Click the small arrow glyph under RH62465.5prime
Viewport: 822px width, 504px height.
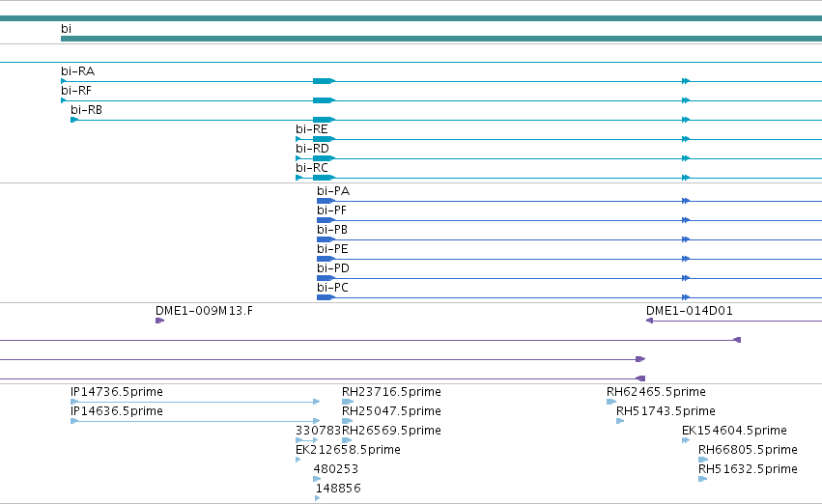[x=611, y=402]
